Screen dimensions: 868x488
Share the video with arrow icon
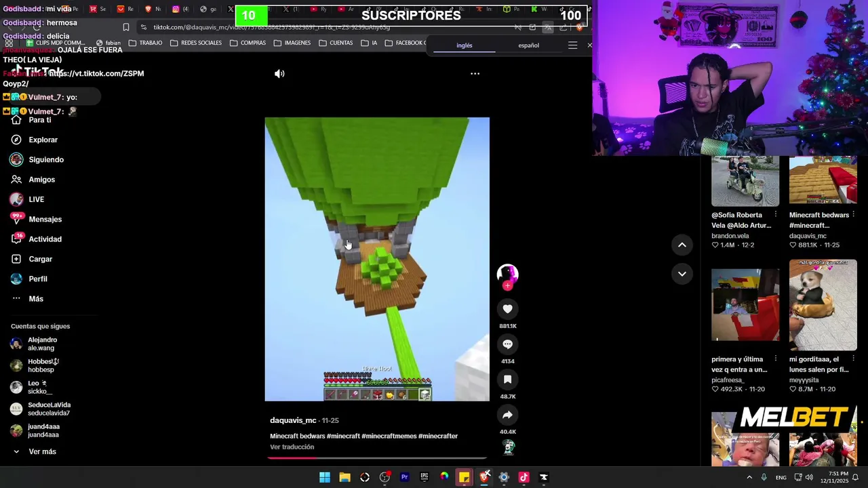(x=507, y=415)
